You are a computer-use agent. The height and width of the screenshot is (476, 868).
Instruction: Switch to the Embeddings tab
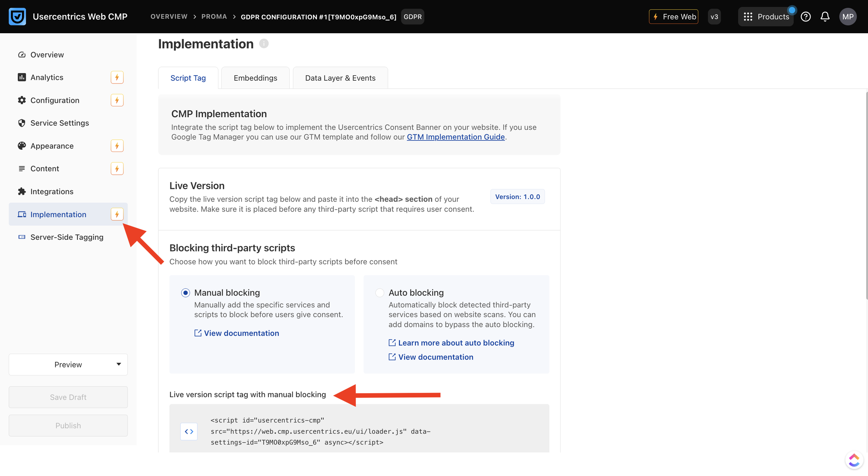coord(255,78)
